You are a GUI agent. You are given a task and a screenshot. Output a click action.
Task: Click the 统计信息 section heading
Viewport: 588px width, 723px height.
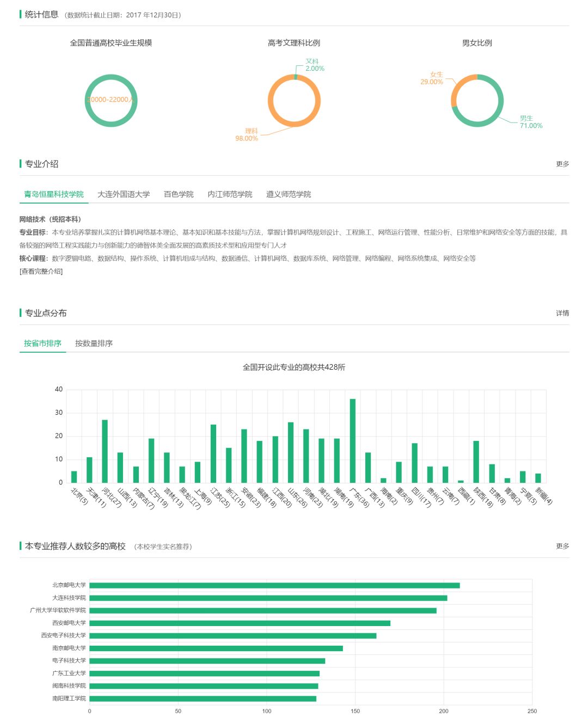(x=41, y=15)
